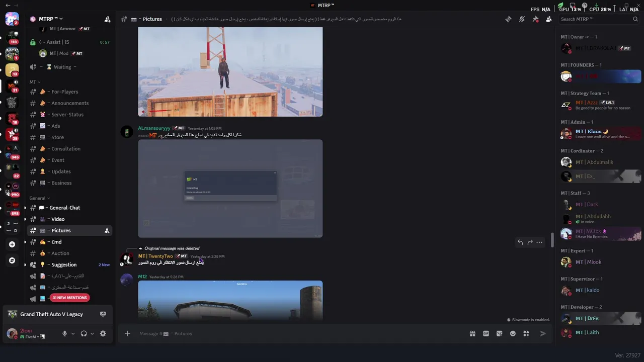Image resolution: width=644 pixels, height=362 pixels.
Task: Open member MT | Klaus profile
Action: (600, 134)
